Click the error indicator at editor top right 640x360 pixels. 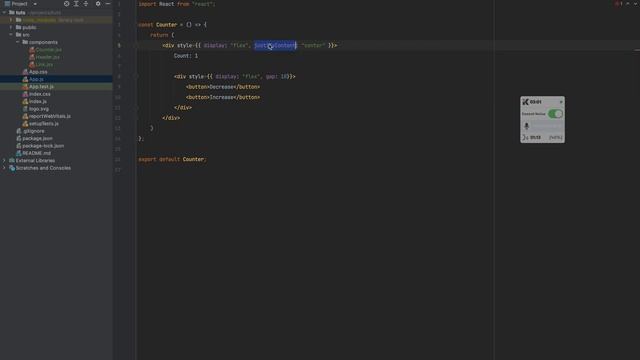[619, 4]
